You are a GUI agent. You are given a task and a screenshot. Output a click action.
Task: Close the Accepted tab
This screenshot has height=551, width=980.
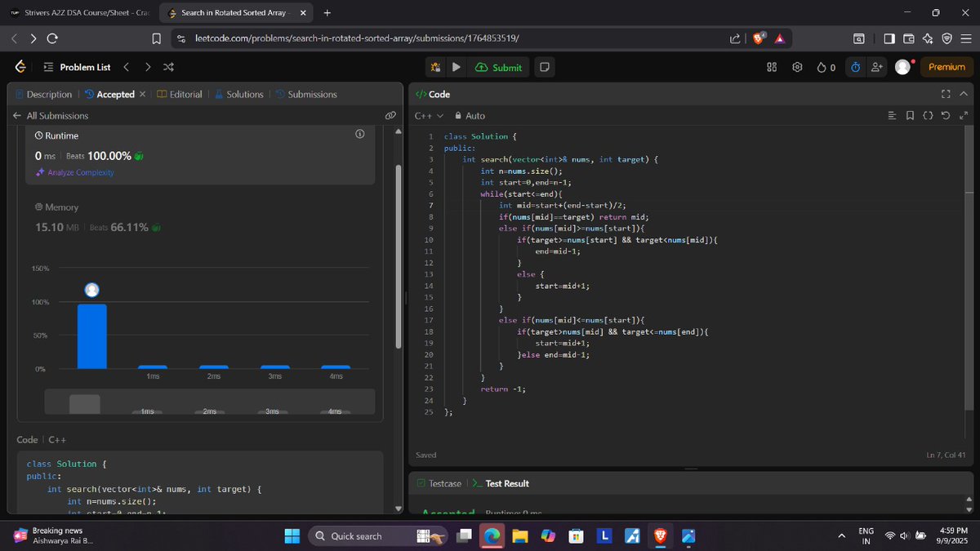(143, 95)
